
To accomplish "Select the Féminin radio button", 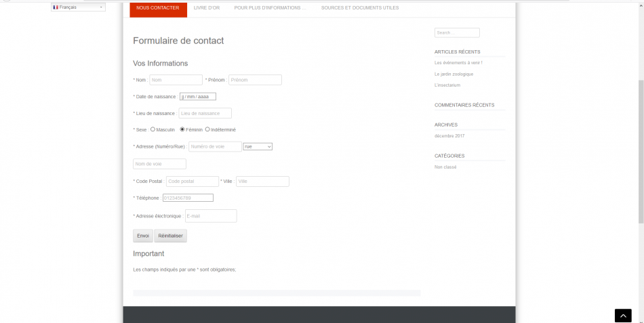I will click(182, 129).
